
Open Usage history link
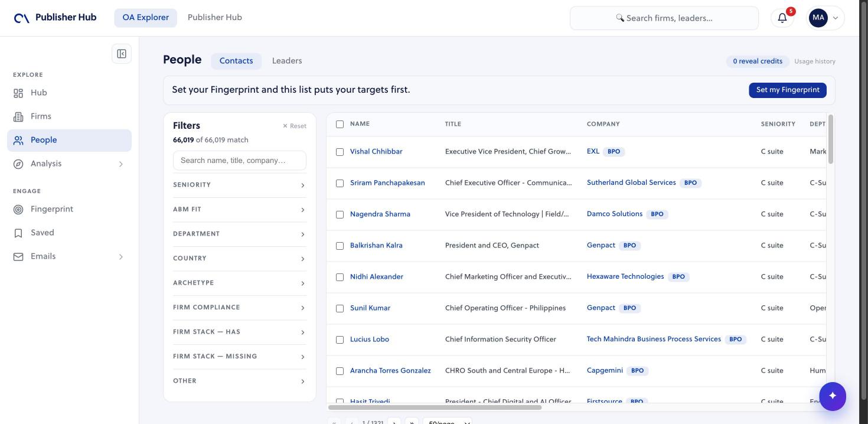tap(815, 61)
